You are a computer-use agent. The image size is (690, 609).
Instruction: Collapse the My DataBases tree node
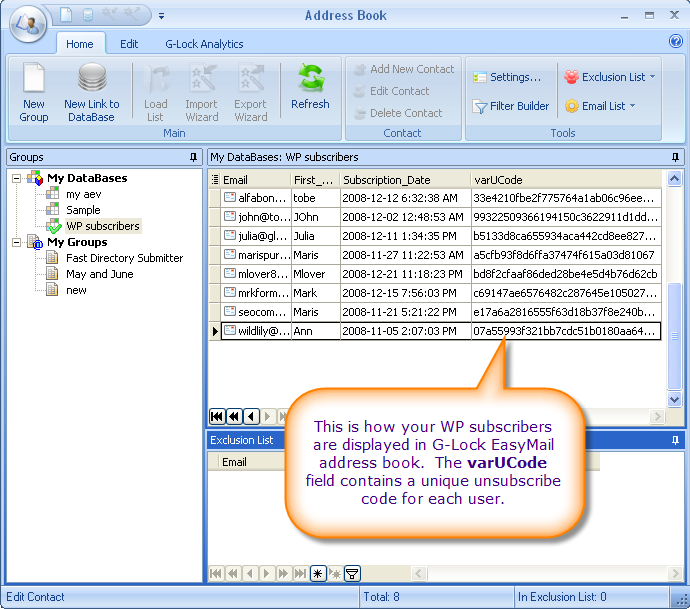[x=16, y=178]
